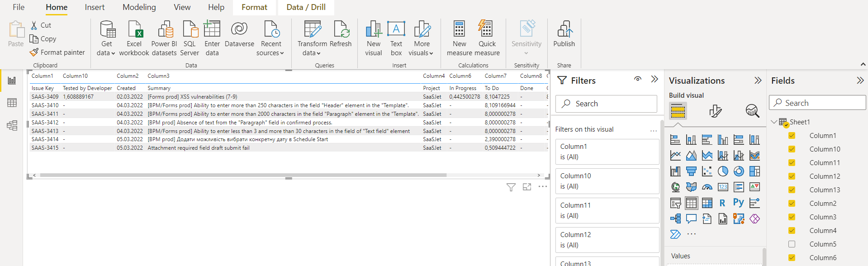Select the treemap visual
Image resolution: width=868 pixels, height=266 pixels.
tap(754, 171)
